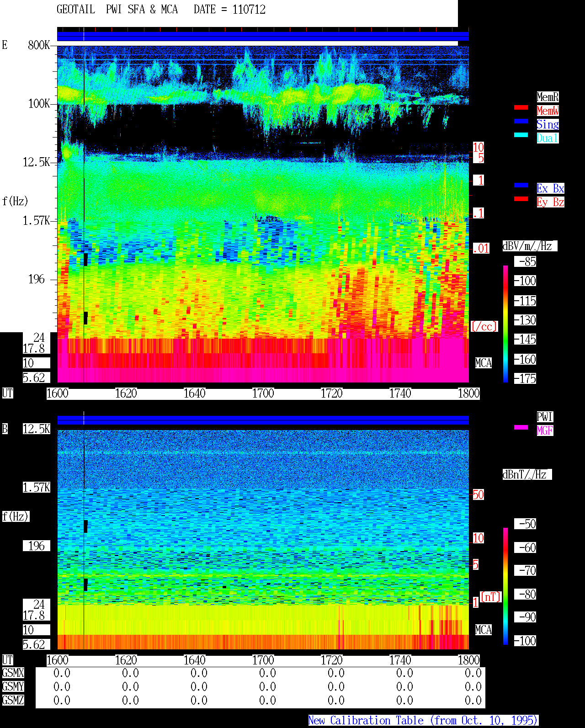Click the B panel letter label
This screenshot has height=728, width=585.
click(5, 429)
